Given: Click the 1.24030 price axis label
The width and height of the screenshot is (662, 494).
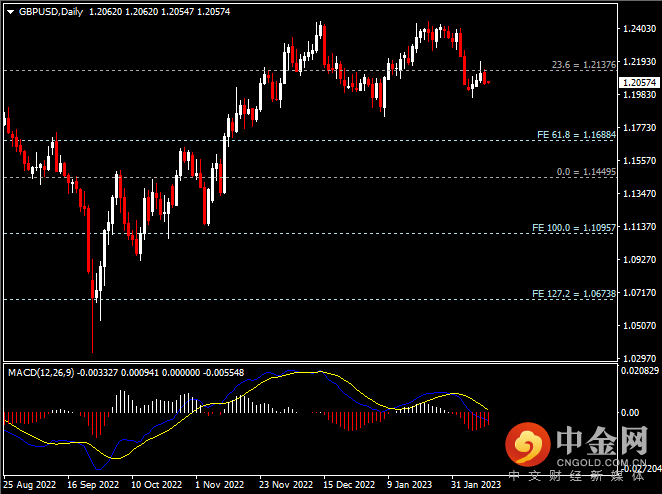Looking at the screenshot, I should tap(639, 29).
